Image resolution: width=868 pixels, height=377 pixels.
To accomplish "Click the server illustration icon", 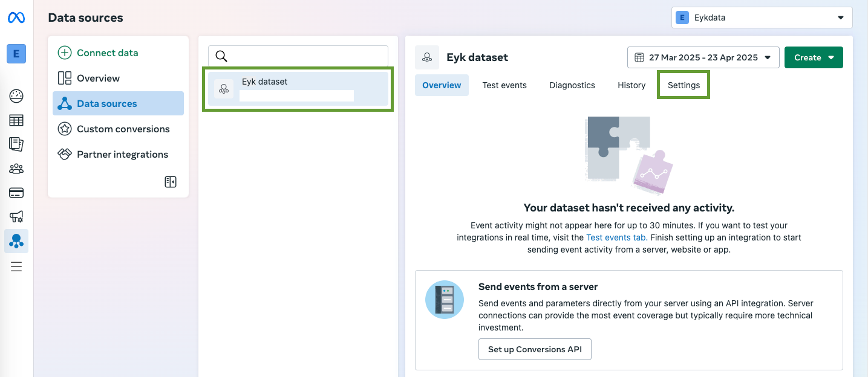I will (x=445, y=300).
